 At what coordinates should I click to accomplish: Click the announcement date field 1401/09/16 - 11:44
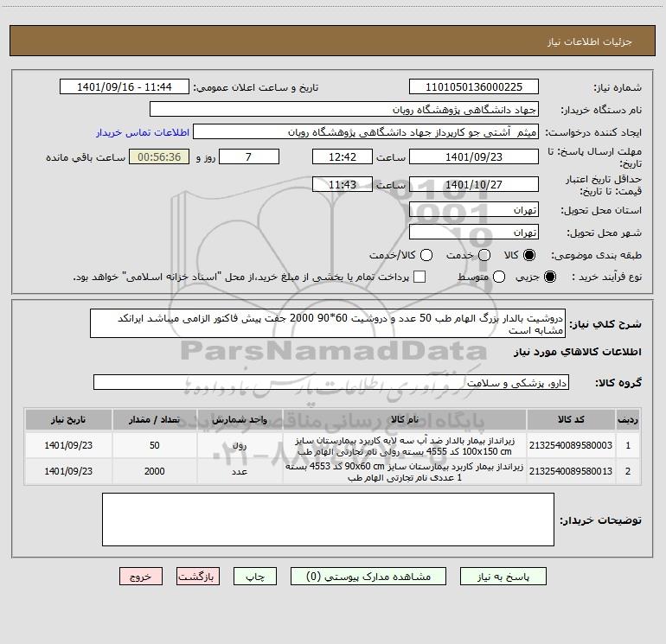(x=125, y=86)
